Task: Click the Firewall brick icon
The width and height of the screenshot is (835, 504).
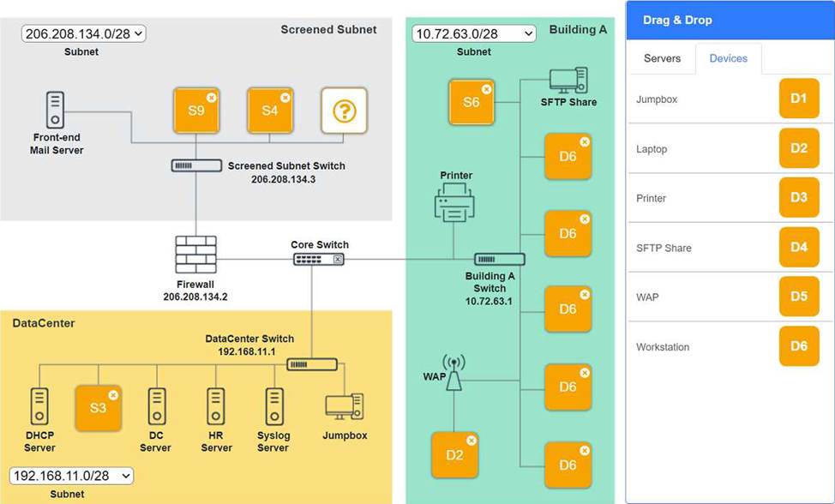Action: click(195, 255)
